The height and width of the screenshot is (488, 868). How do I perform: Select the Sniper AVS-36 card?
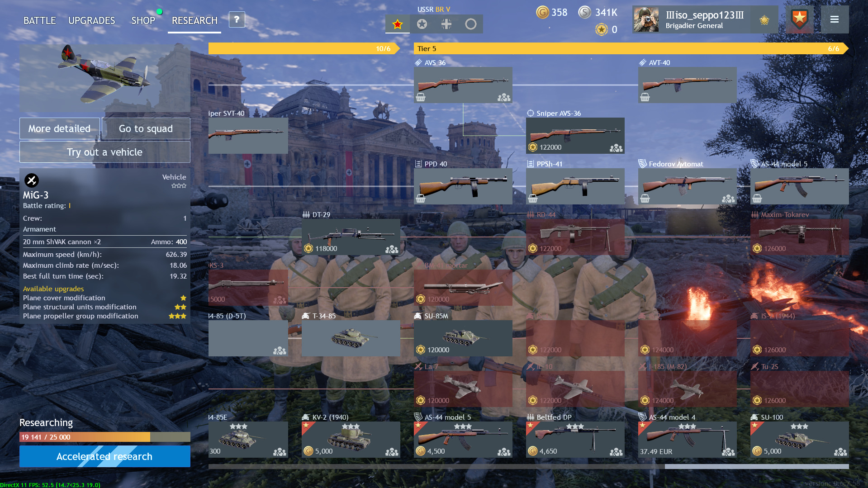click(x=575, y=135)
